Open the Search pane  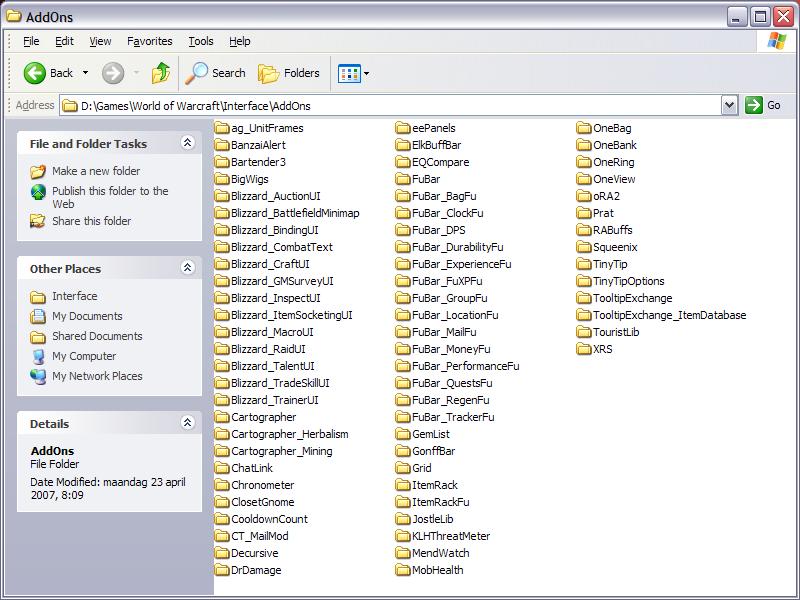tap(216, 73)
